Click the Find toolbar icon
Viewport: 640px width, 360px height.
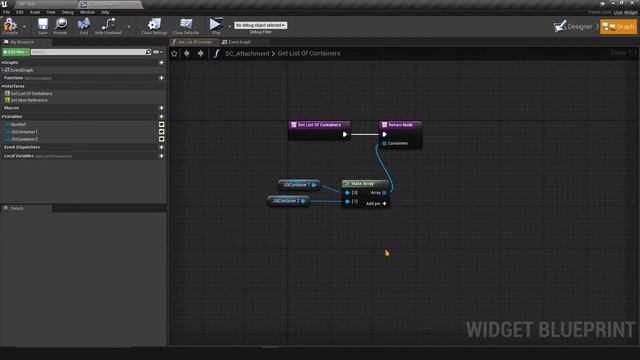84,27
